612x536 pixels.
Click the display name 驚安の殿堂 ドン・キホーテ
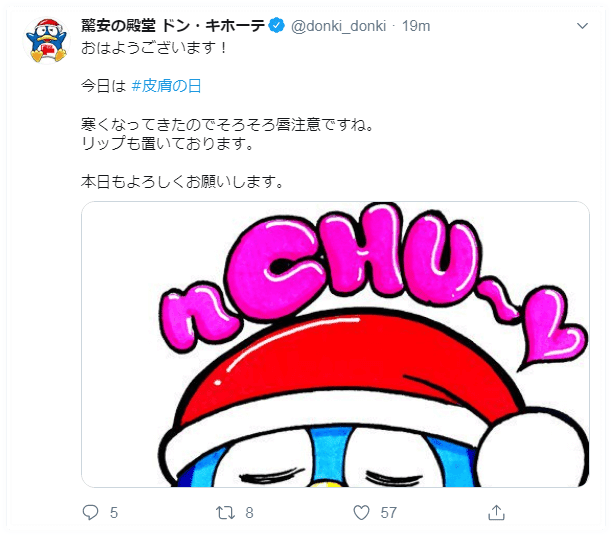[173, 26]
